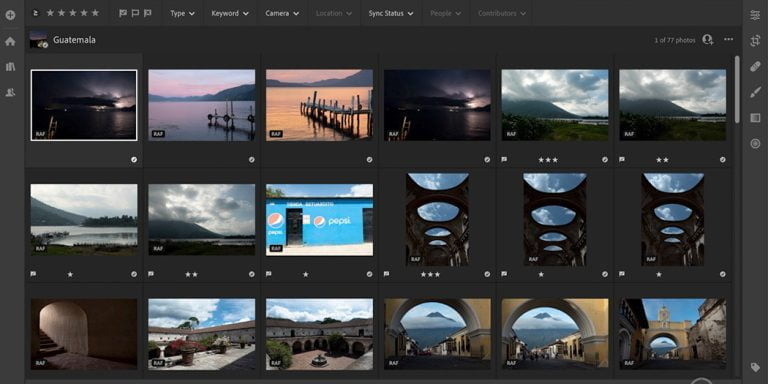Toggle the Rejected flag filter

point(147,13)
